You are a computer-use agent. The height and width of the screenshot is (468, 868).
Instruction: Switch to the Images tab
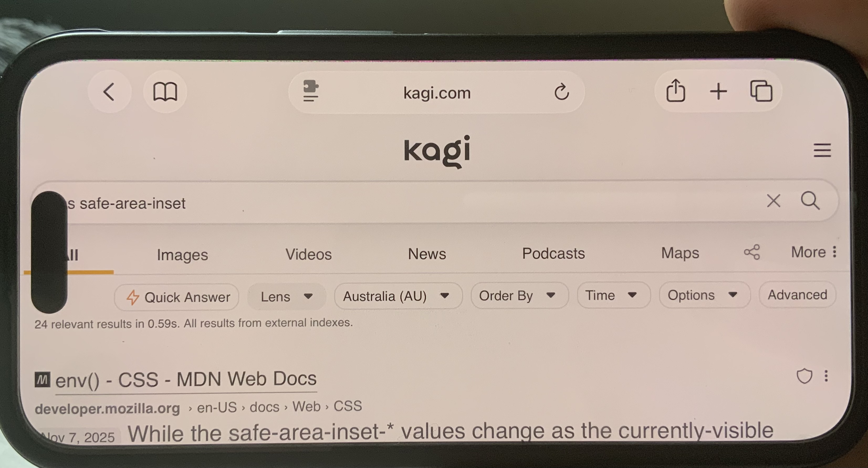[x=182, y=255]
